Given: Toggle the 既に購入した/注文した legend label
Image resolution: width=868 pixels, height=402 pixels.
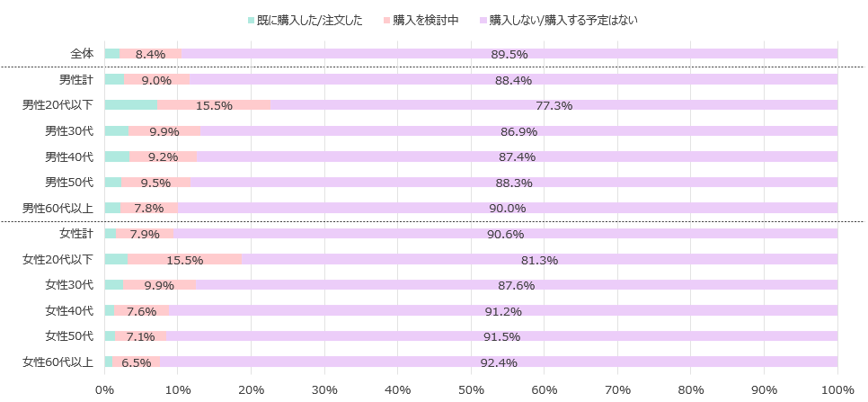Looking at the screenshot, I should [x=310, y=20].
